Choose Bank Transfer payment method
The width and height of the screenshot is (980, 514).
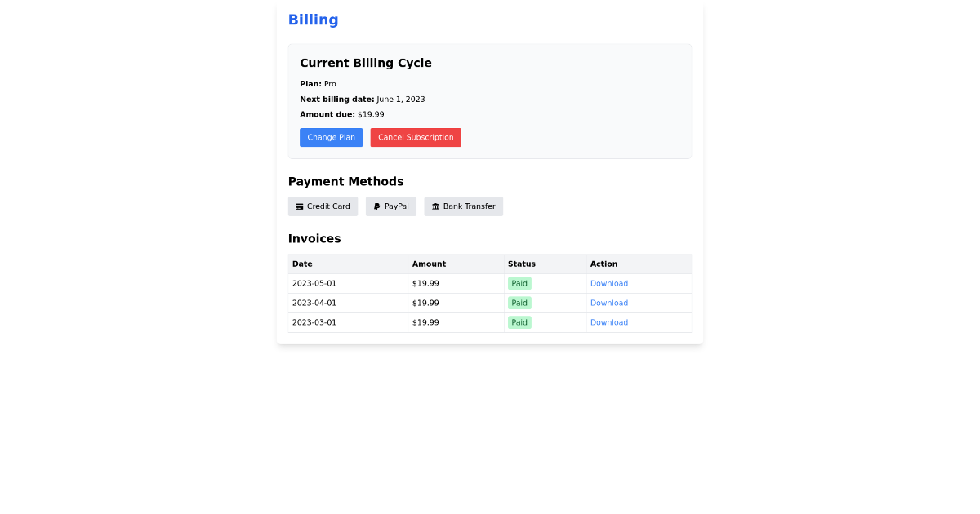[x=463, y=206]
